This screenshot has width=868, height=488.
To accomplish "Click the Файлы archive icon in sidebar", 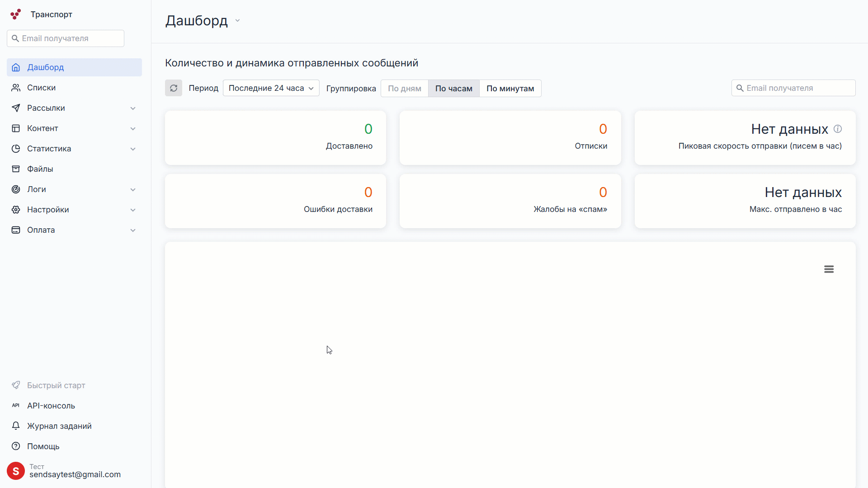I will coord(16,169).
